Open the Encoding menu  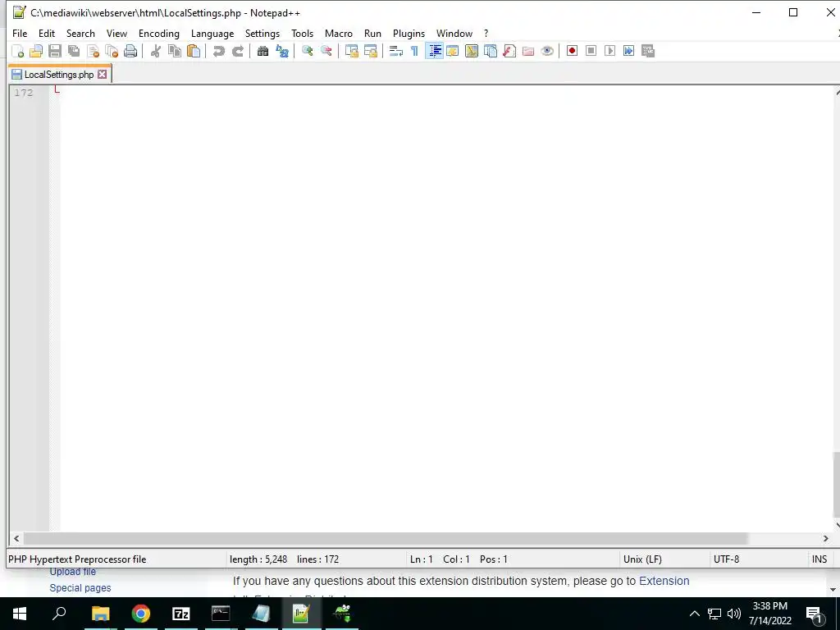click(x=159, y=33)
